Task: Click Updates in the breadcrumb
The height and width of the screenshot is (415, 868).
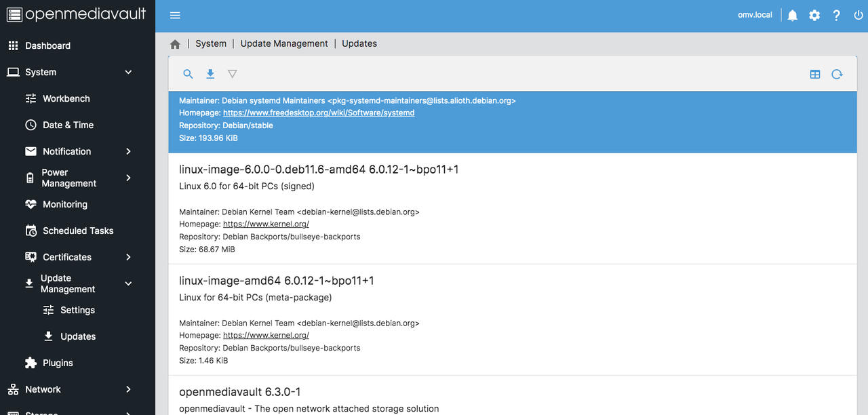Action: [359, 43]
